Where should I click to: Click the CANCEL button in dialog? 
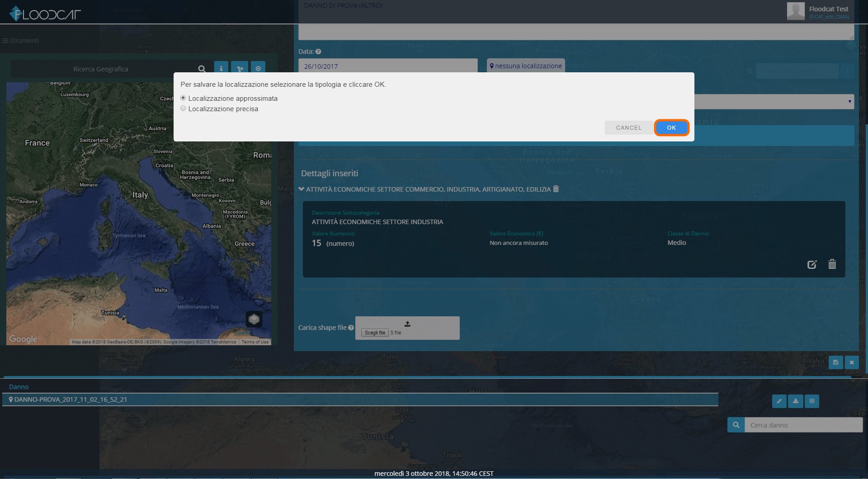click(x=629, y=128)
